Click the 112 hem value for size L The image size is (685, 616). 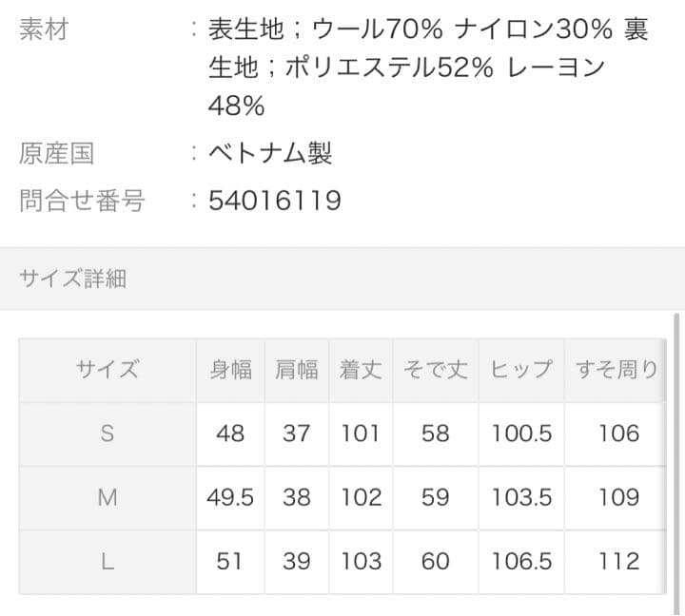click(x=618, y=561)
